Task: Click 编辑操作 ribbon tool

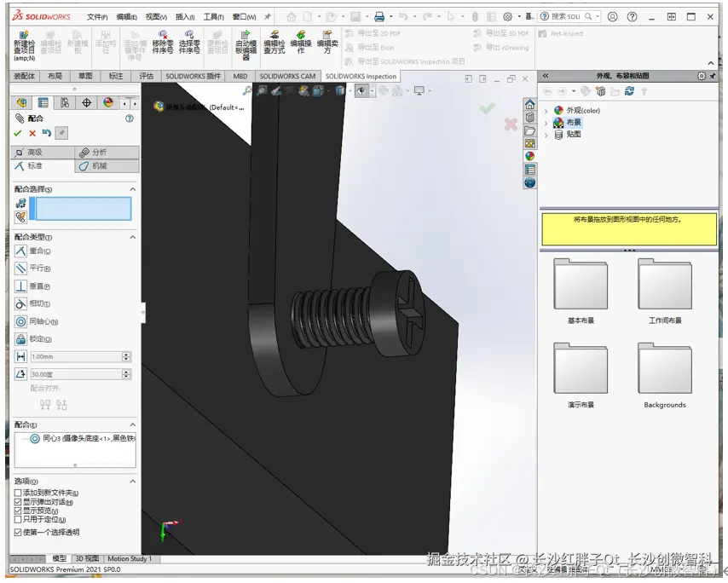Action: [x=301, y=43]
